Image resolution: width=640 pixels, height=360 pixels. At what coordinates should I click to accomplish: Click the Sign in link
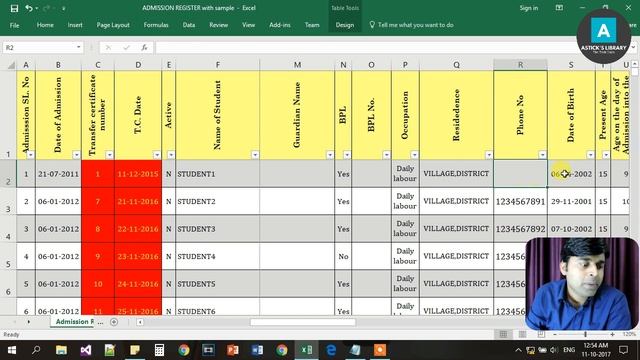529,8
